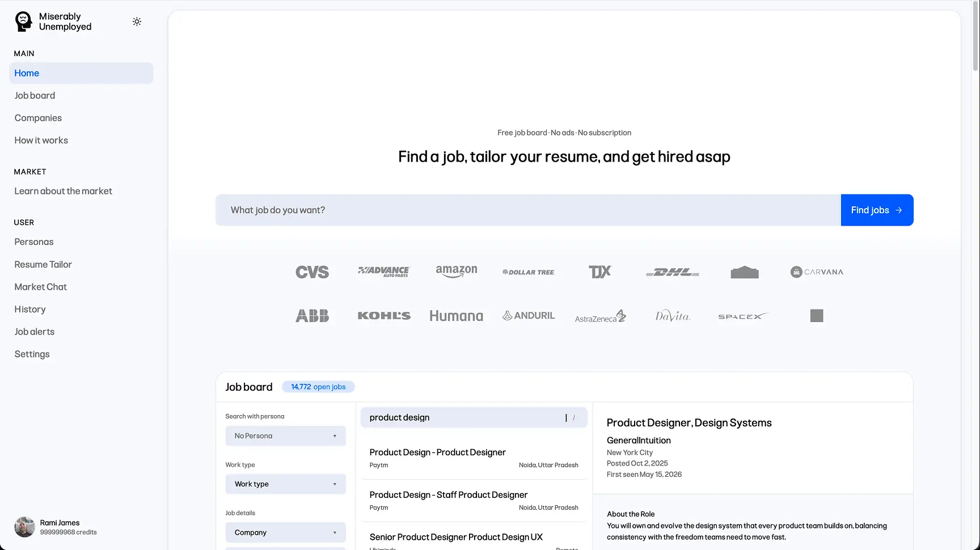Viewport: 980px width, 550px height.
Task: Click the Anduril logo
Action: pos(529,316)
